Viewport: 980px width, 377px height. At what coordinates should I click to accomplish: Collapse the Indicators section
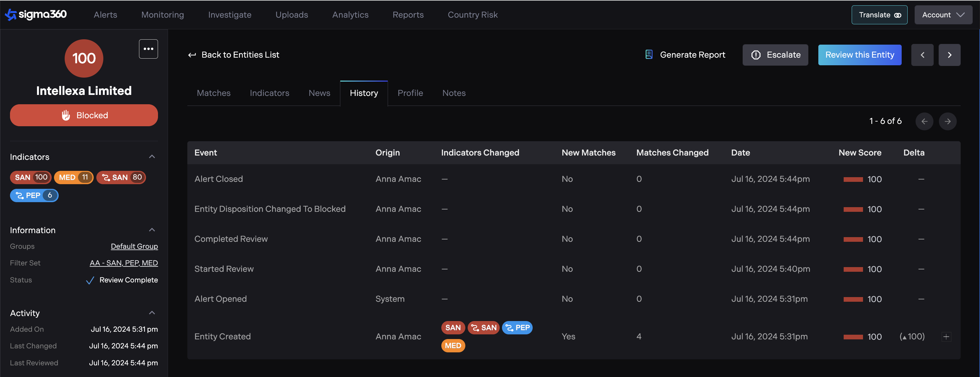pyautogui.click(x=152, y=157)
